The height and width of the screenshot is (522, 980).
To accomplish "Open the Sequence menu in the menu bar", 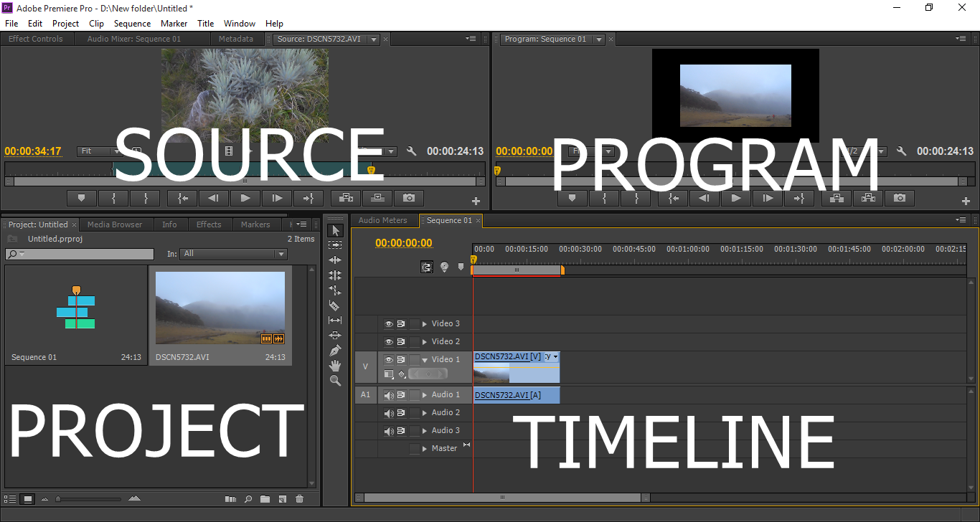I will (133, 23).
